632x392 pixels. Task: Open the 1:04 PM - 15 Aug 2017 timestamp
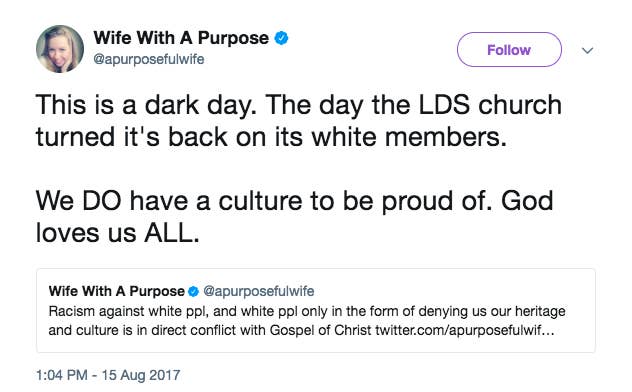click(108, 375)
